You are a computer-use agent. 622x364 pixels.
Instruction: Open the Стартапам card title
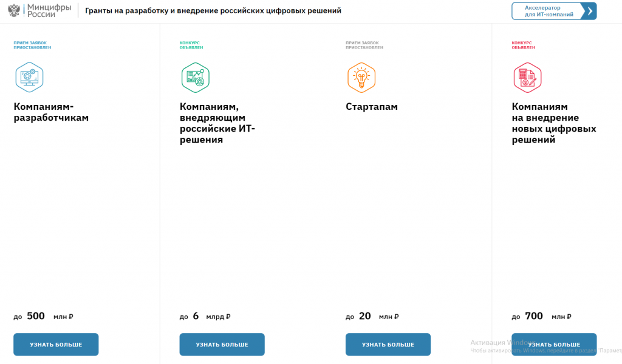(372, 107)
